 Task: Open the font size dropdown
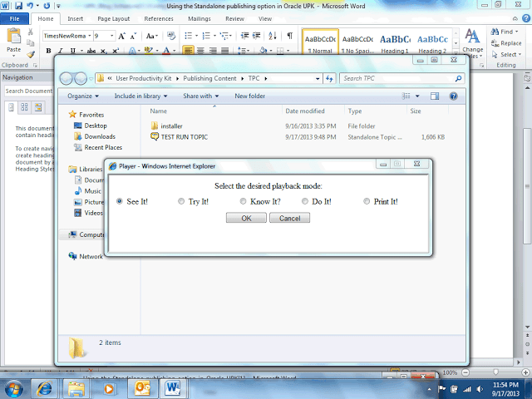point(111,36)
